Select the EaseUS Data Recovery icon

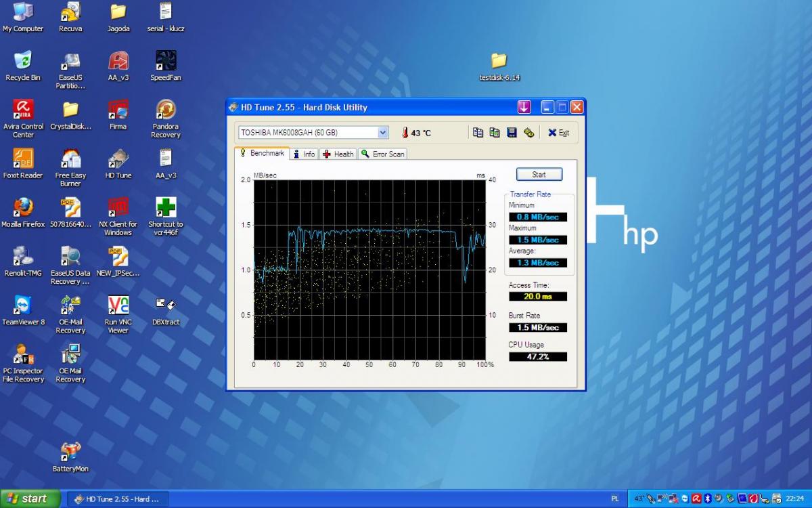[70, 266]
